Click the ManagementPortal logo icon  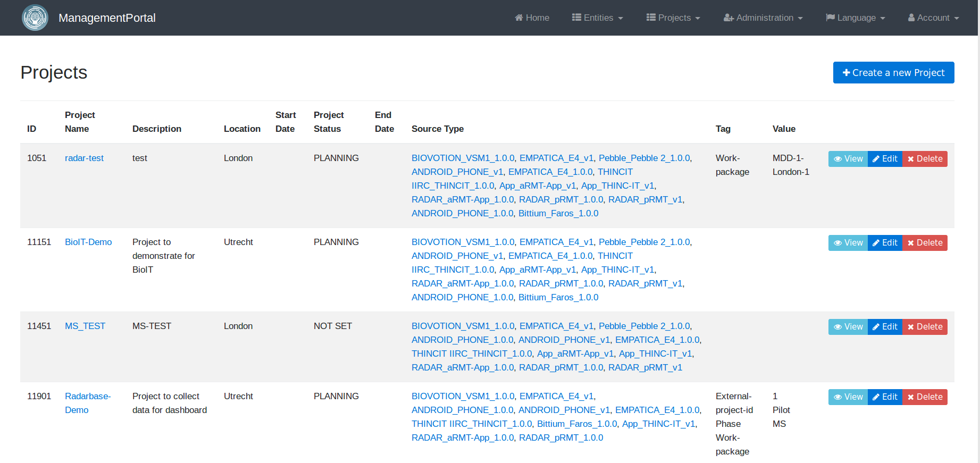[x=35, y=18]
